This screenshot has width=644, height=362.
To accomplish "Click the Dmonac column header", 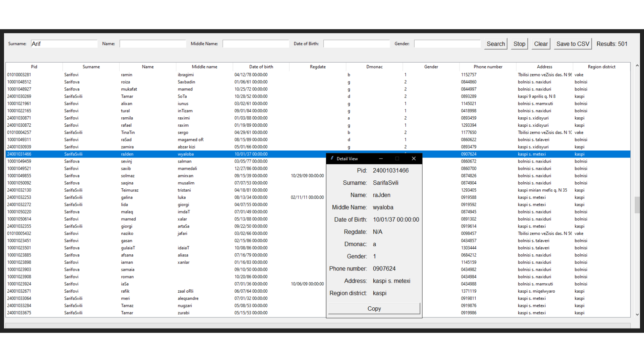I will (x=375, y=67).
